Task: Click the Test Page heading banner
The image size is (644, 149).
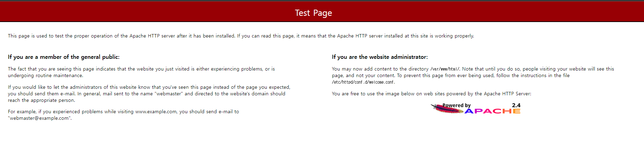Action: pyautogui.click(x=322, y=12)
